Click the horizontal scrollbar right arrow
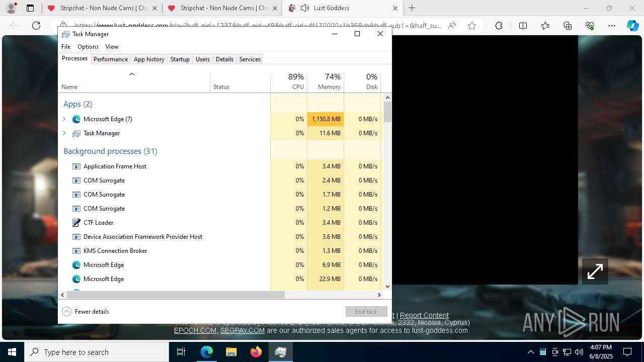 click(x=379, y=295)
